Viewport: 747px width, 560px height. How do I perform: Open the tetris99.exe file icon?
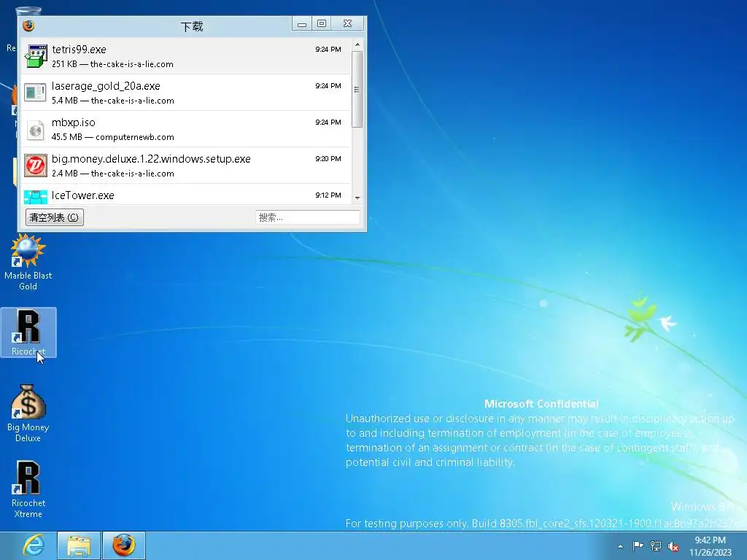pos(36,56)
